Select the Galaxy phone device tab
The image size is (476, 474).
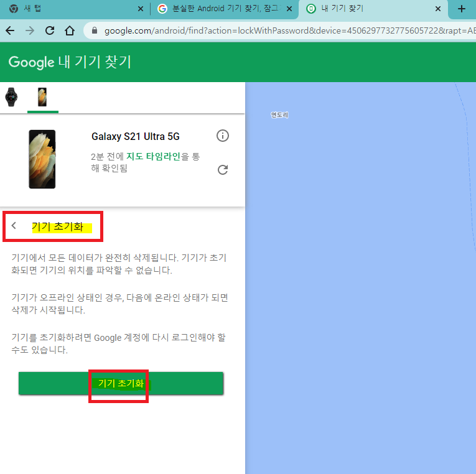(42, 97)
